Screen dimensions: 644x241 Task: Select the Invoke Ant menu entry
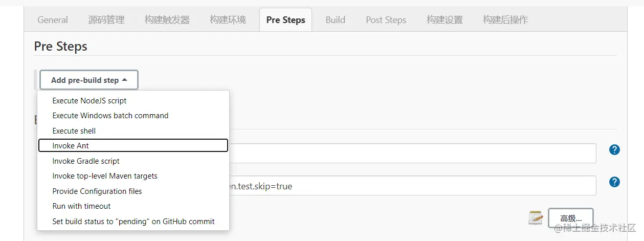click(x=71, y=146)
